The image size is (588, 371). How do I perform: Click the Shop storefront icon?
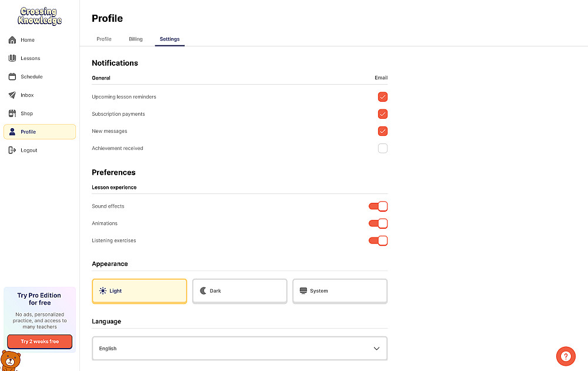click(12, 113)
